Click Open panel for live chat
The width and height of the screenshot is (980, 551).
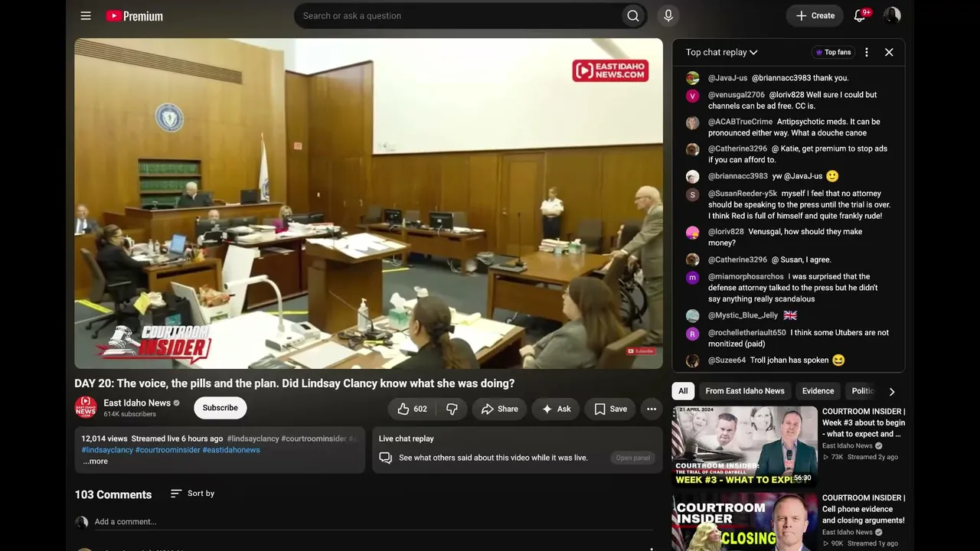tap(633, 458)
